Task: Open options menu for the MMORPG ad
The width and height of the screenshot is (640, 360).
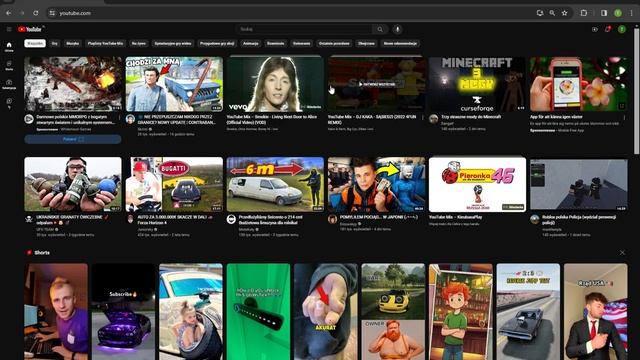Action: [120, 118]
